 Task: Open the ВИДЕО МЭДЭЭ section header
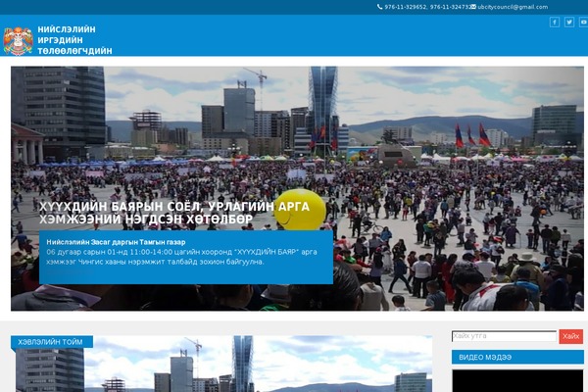[x=517, y=357]
